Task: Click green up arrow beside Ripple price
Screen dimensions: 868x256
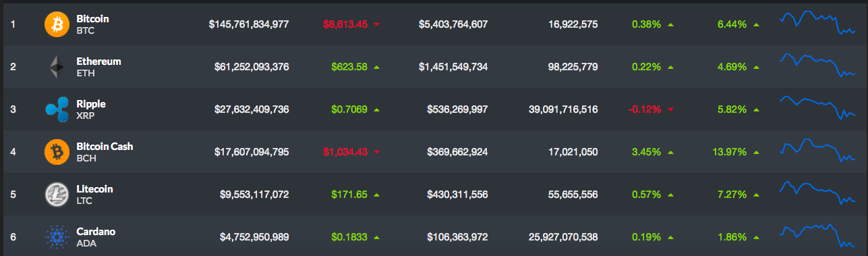Action: [x=376, y=109]
